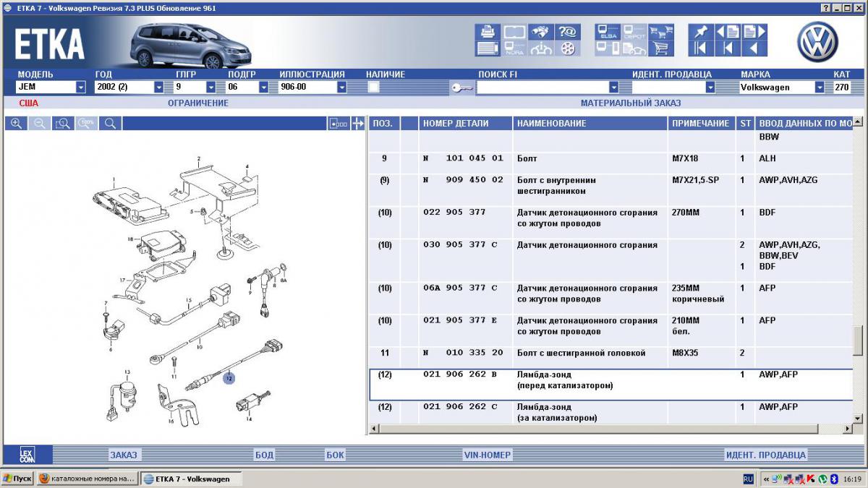Viewport: 868px width, 488px height.
Task: Toggle the НАЛИЧИЕ checkbox
Action: tap(373, 87)
